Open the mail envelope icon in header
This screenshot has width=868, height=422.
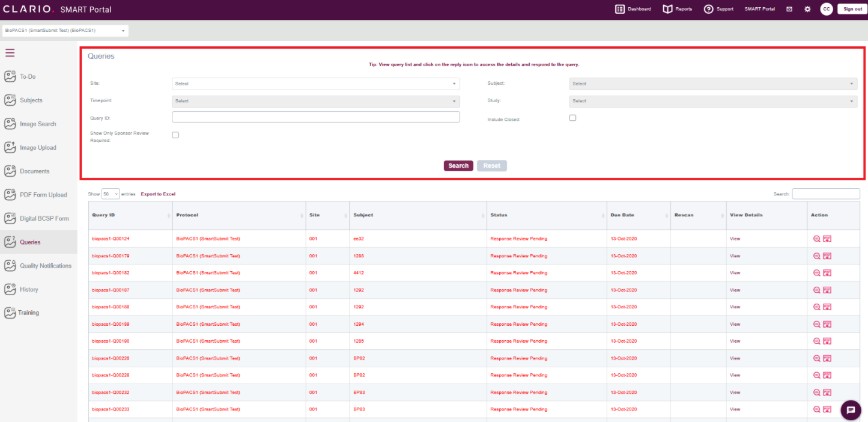[x=789, y=9]
